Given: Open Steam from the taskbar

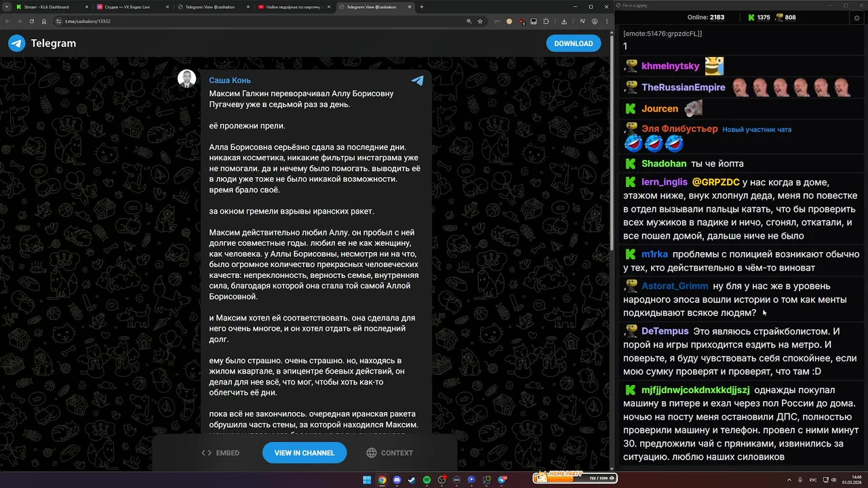Looking at the screenshot, I should click(412, 480).
